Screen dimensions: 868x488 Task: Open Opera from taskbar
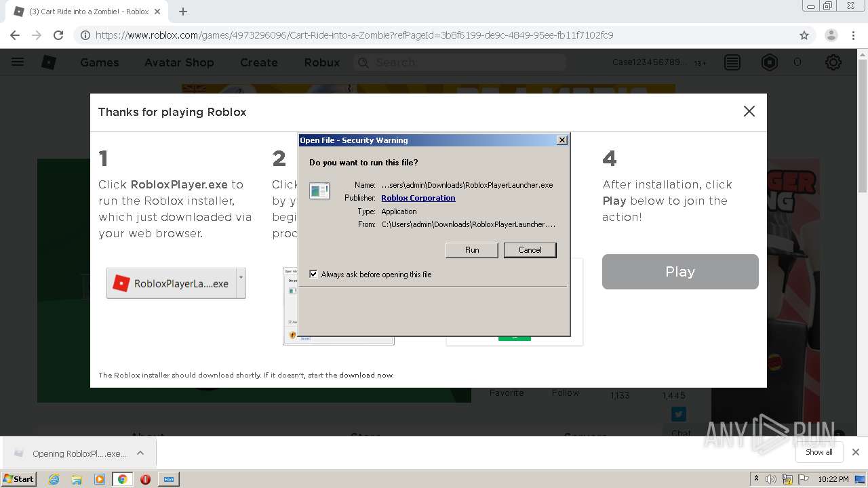pyautogui.click(x=145, y=479)
